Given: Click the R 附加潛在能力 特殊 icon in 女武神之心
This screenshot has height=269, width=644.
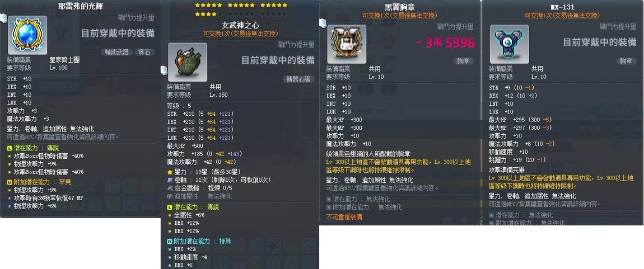Looking at the screenshot, I should point(170,241).
